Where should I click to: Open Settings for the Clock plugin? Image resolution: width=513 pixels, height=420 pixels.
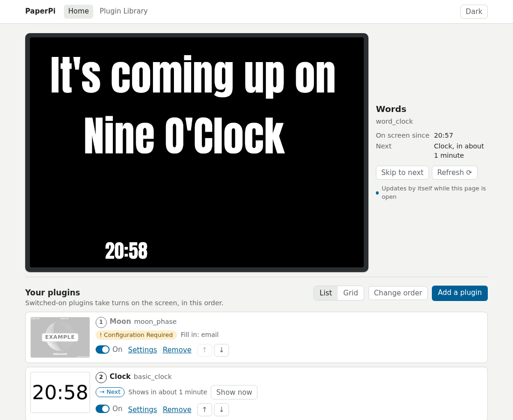142,409
